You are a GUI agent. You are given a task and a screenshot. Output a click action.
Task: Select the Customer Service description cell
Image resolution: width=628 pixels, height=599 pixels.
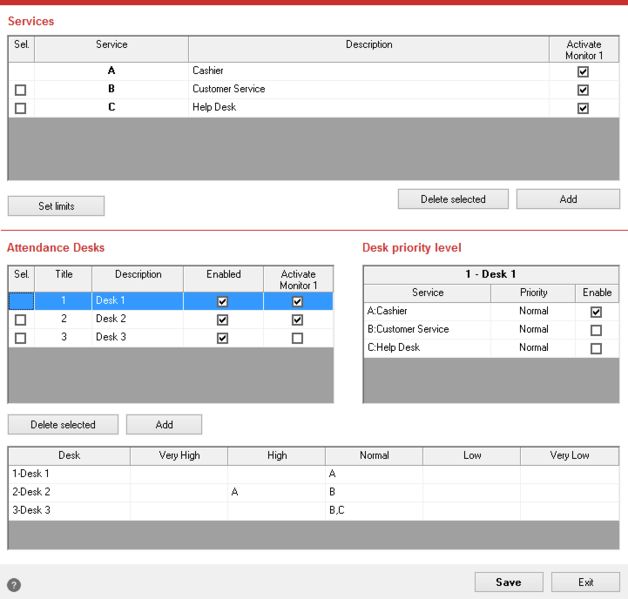(x=368, y=89)
